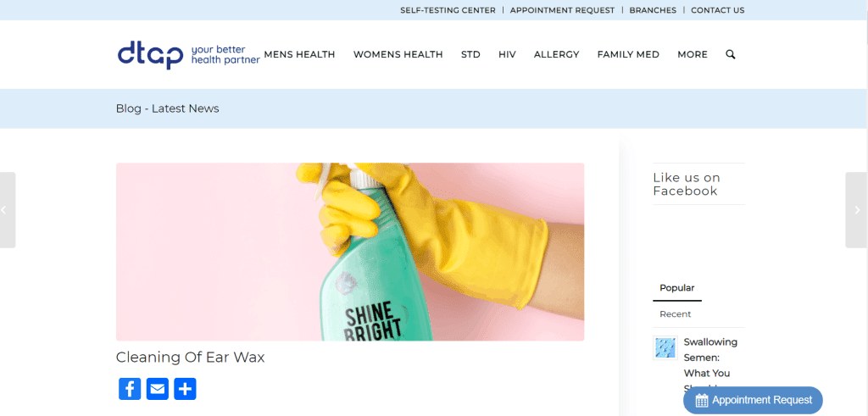Viewport: 868px width, 416px height.
Task: Open the HIV menu
Action: coord(507,54)
